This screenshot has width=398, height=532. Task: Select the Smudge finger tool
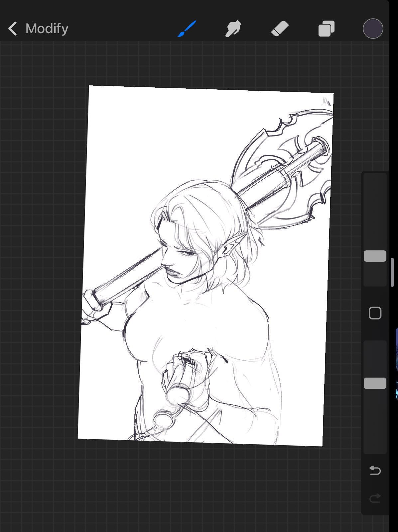coord(233,29)
